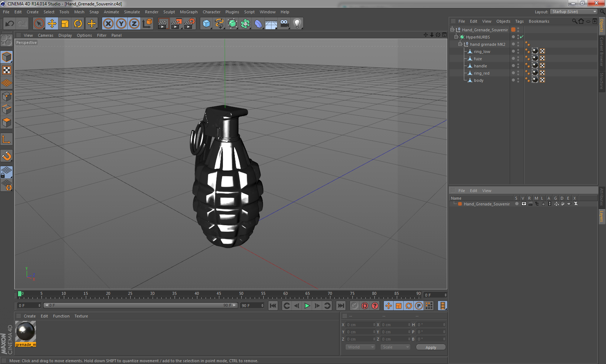Collapse hand grenade MK2 tree node
Viewport: 606px width, 364px height.
[460, 44]
